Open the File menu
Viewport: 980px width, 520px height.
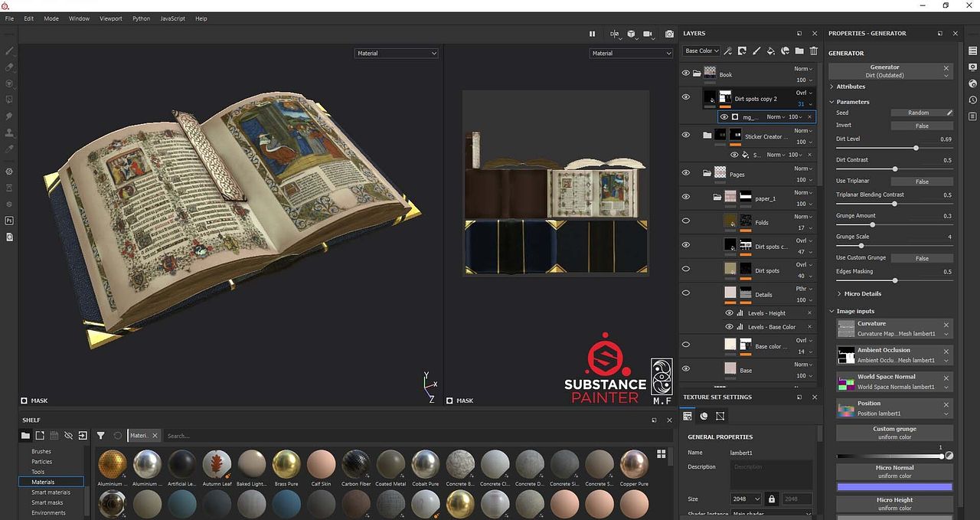[x=9, y=18]
